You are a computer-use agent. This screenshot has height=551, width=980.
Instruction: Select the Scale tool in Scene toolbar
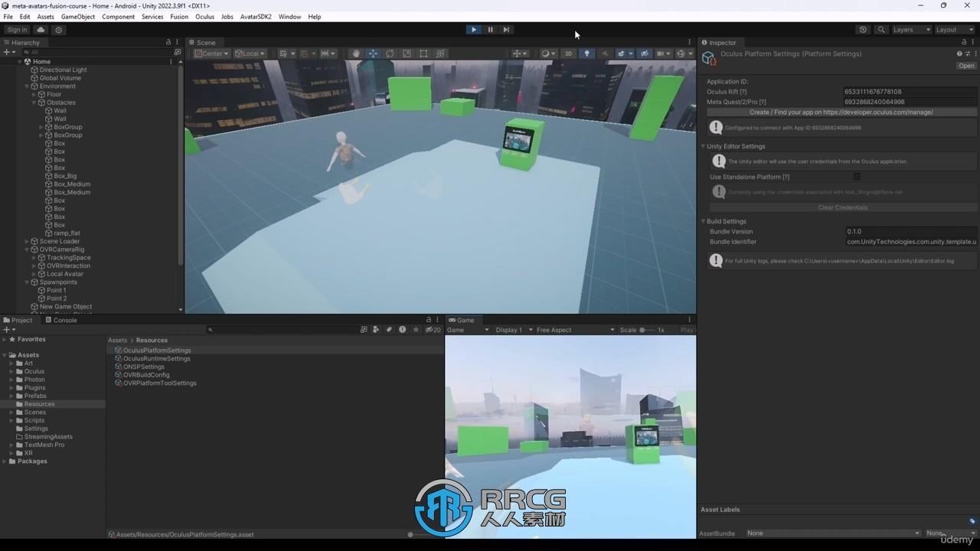pos(407,54)
